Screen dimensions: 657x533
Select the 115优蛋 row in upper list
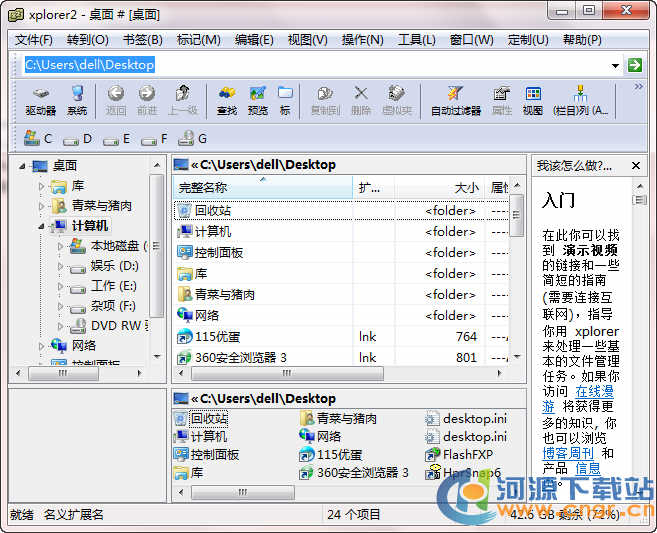(x=341, y=336)
